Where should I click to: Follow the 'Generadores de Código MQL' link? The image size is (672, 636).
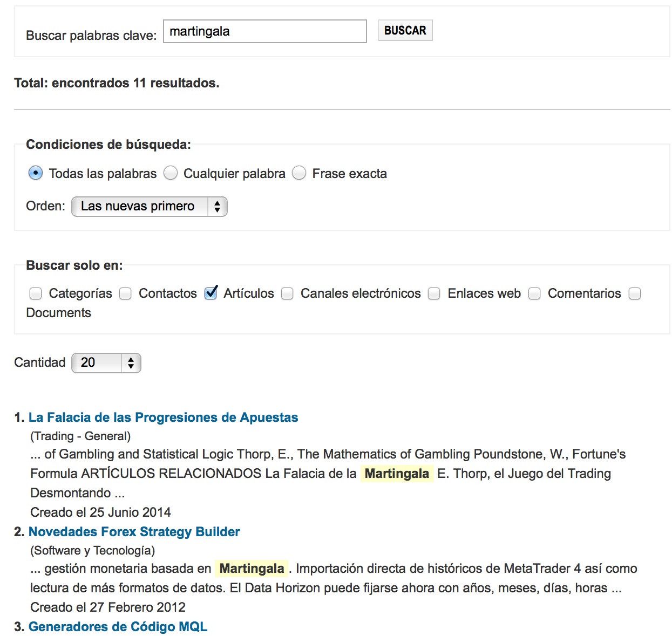[118, 627]
